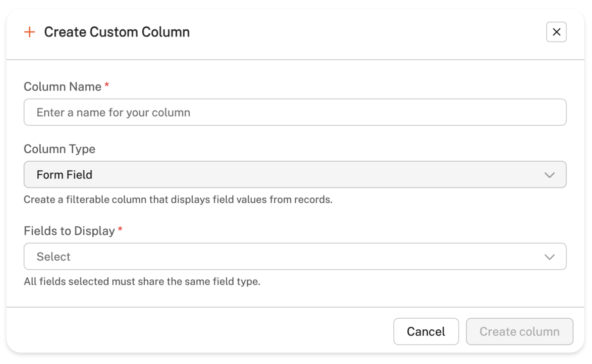Click the red asterisk beside Fields to Display
592x364 pixels.
pyautogui.click(x=120, y=230)
